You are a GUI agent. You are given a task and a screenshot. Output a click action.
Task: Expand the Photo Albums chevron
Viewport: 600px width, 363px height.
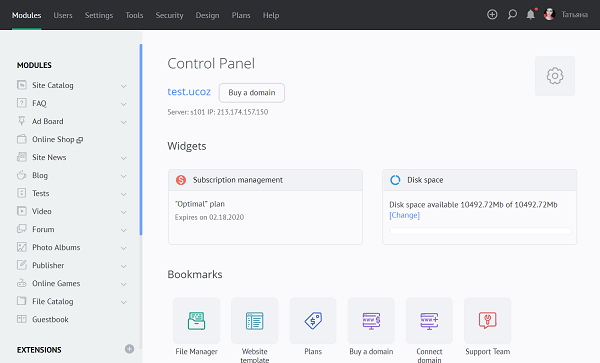[124, 248]
